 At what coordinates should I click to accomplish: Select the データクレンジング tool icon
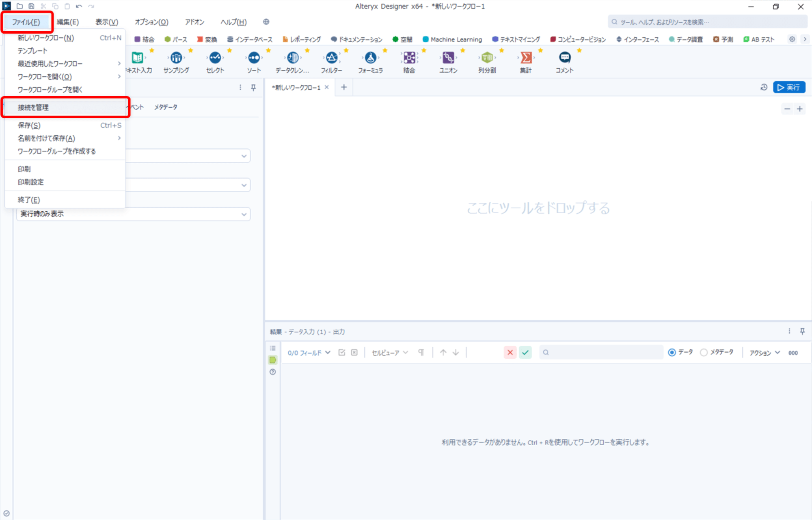point(293,58)
